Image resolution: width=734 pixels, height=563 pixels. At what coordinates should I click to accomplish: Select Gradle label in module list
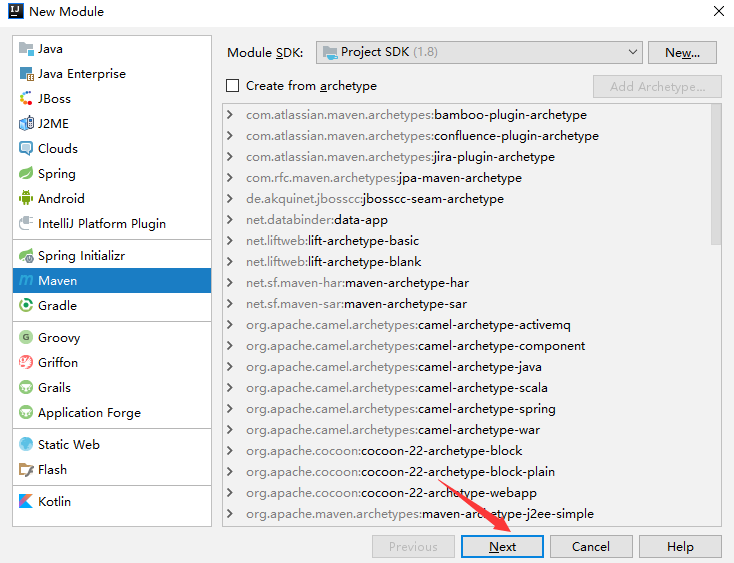[x=57, y=306]
